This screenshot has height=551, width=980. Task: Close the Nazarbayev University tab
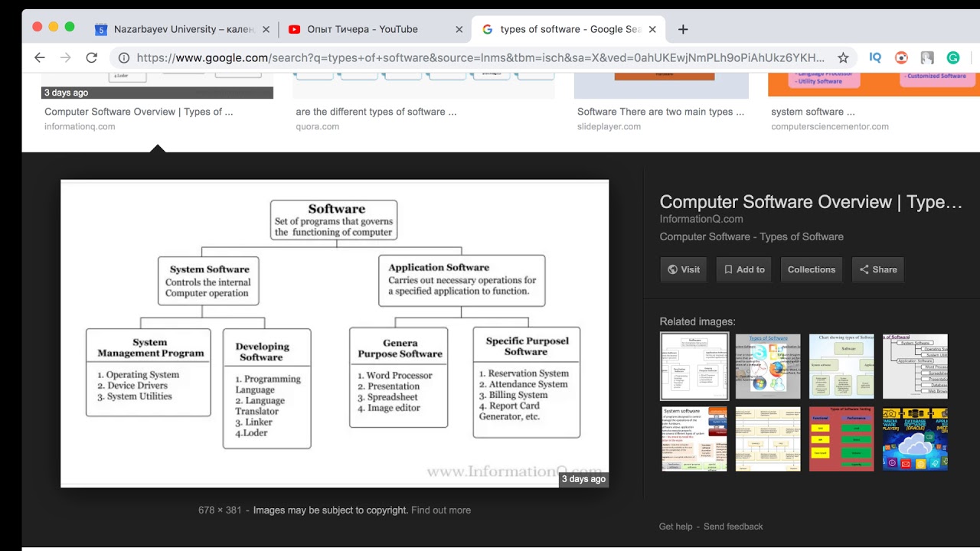[266, 29]
